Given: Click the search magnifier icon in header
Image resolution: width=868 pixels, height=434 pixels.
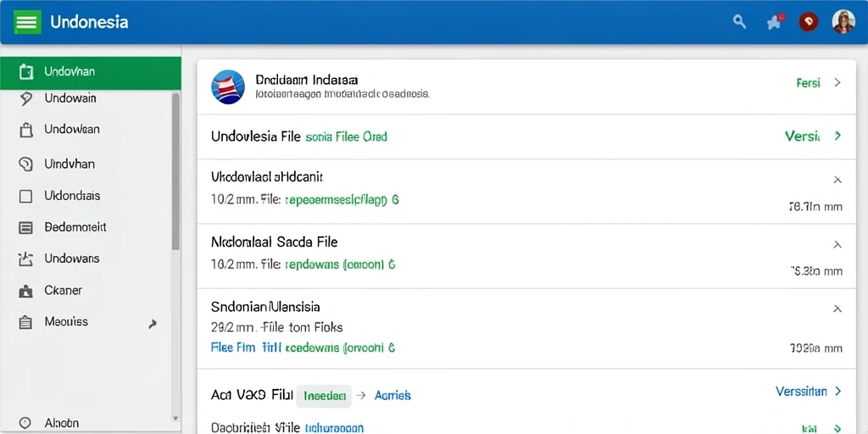Looking at the screenshot, I should pyautogui.click(x=739, y=21).
